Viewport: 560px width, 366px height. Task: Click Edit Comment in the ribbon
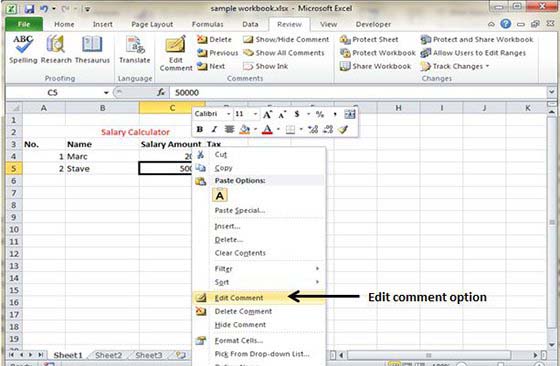(176, 53)
